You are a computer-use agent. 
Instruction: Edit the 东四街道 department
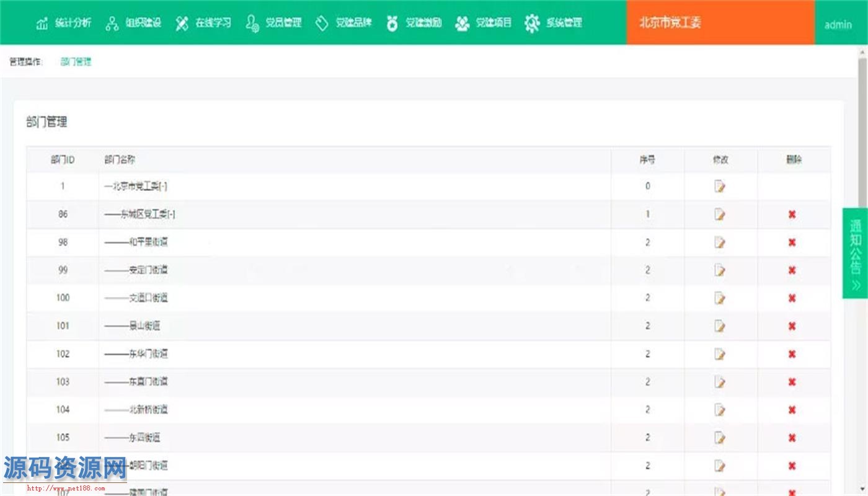pyautogui.click(x=720, y=438)
